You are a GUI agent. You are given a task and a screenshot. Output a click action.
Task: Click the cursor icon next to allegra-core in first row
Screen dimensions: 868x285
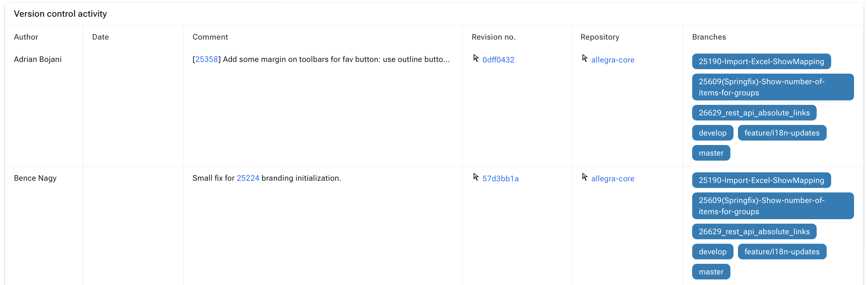585,58
